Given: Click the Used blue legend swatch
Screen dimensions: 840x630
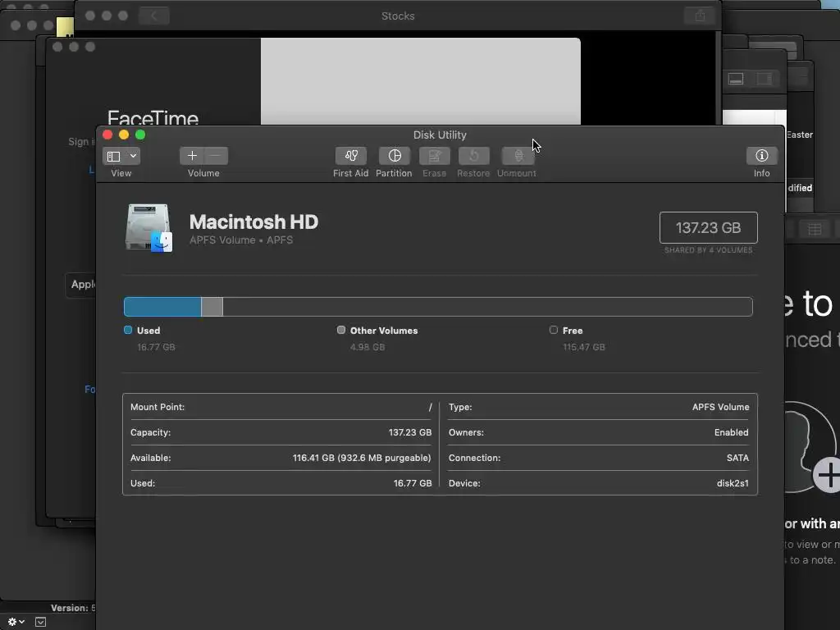Looking at the screenshot, I should click(128, 330).
